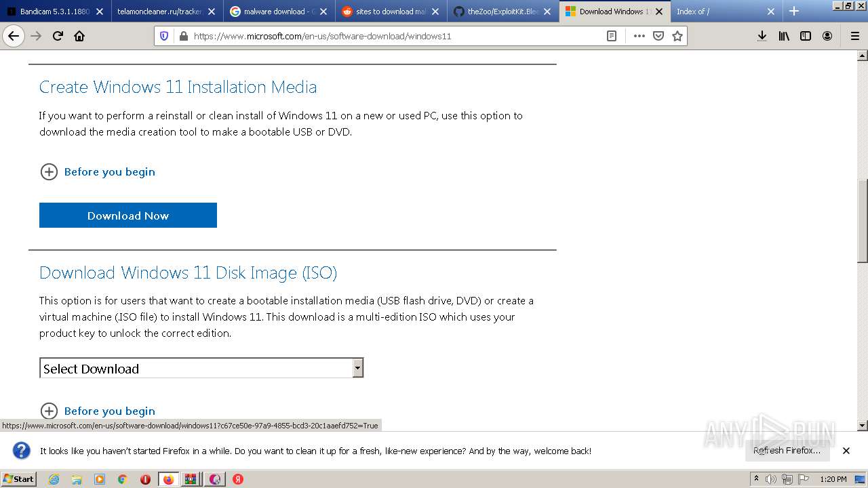
Task: Click the Download Now button
Action: pyautogui.click(x=128, y=216)
